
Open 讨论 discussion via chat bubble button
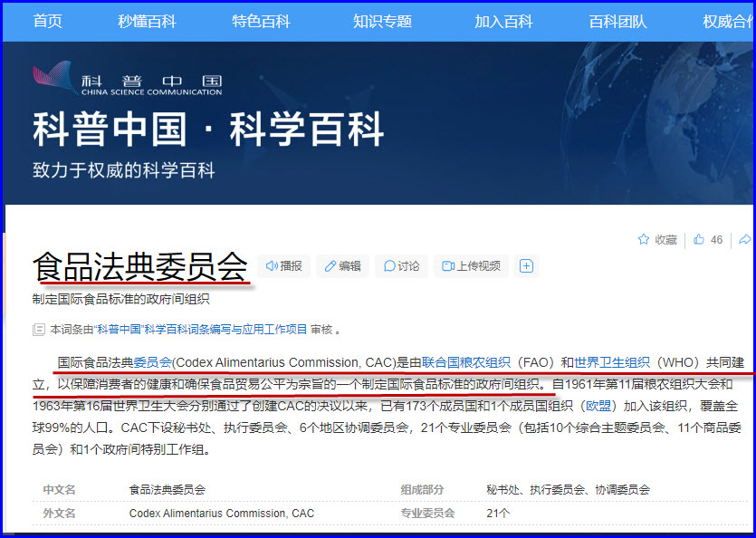[402, 266]
